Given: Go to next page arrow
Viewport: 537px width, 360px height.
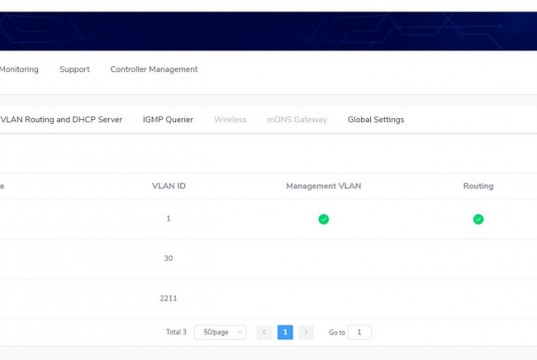Looking at the screenshot, I should [x=306, y=332].
